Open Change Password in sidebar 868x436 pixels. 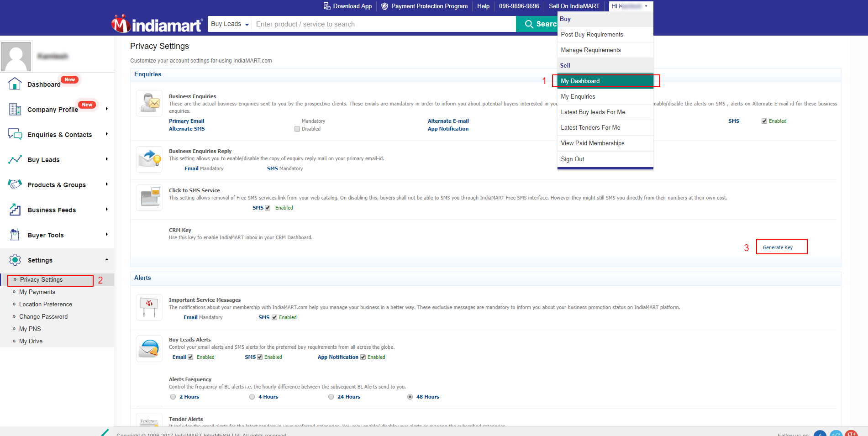[43, 317]
